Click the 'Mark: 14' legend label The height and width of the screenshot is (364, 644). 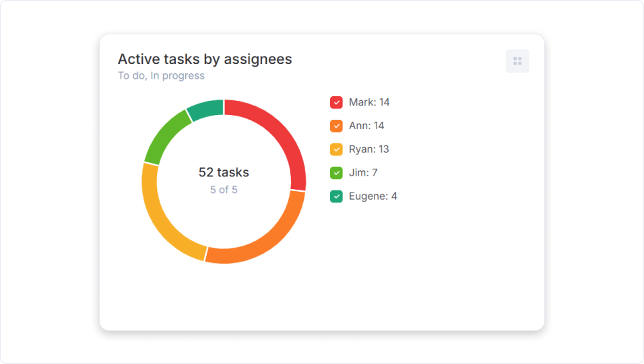[369, 102]
